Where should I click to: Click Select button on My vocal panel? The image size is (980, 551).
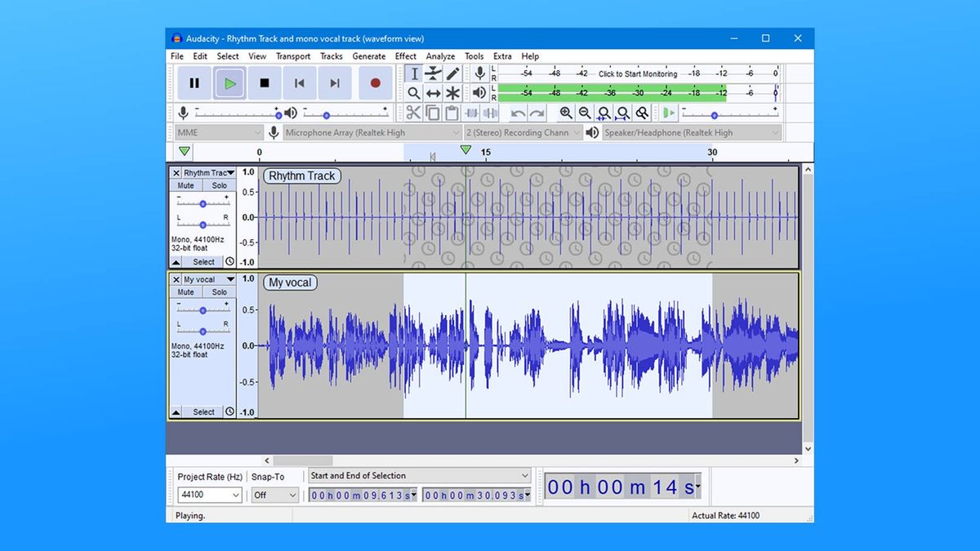pos(203,412)
